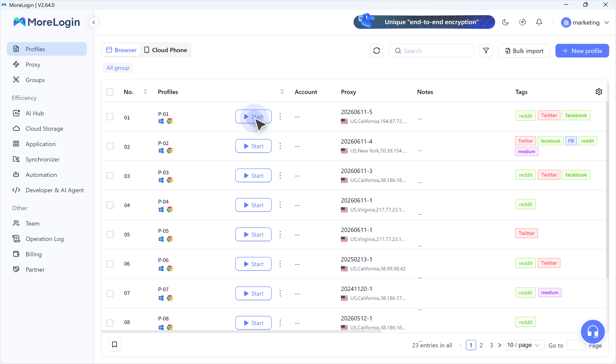The image size is (616, 364).
Task: Expand the marketing account dropdown arrow
Action: point(607,23)
